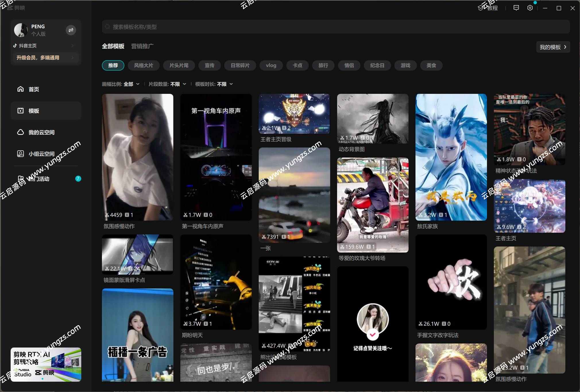Open 我的模板 button
The width and height of the screenshot is (580, 392).
pos(553,47)
